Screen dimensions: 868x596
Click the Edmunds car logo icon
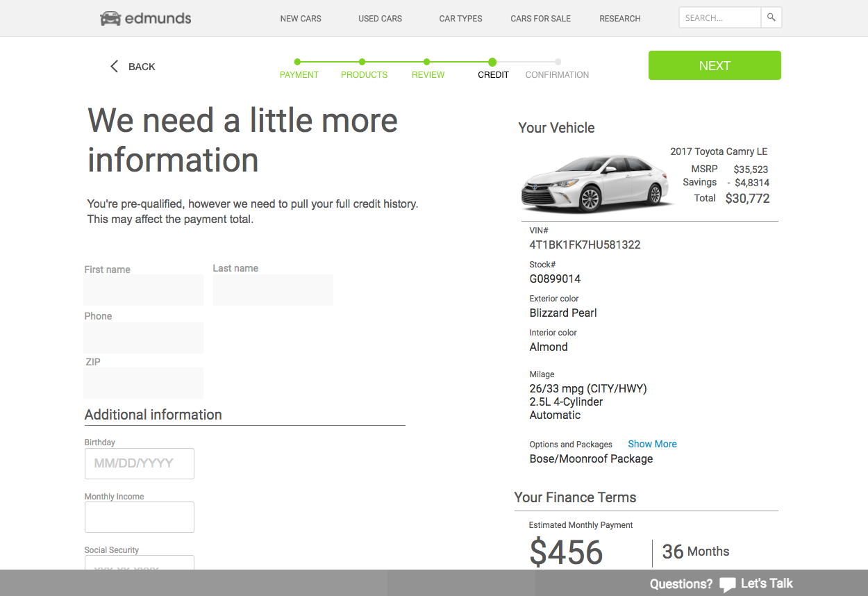click(x=110, y=18)
